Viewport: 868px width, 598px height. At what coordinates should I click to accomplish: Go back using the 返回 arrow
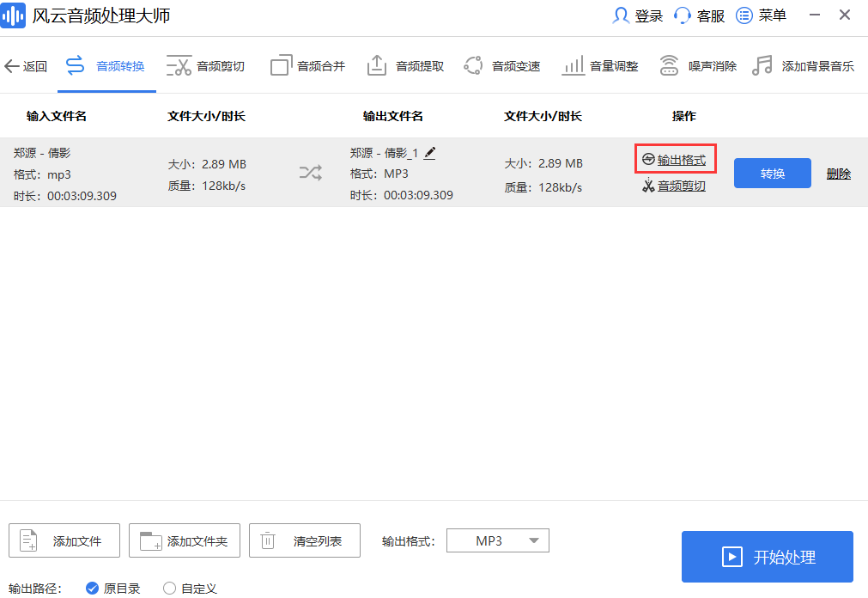(x=12, y=66)
